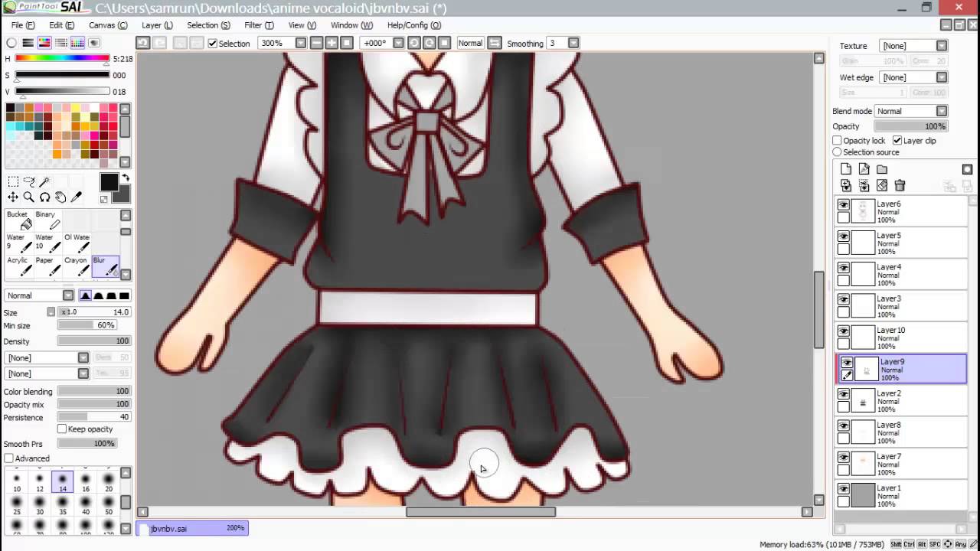Click the zoom-in plus button
Viewport: 980px width, 551px height.
332,44
